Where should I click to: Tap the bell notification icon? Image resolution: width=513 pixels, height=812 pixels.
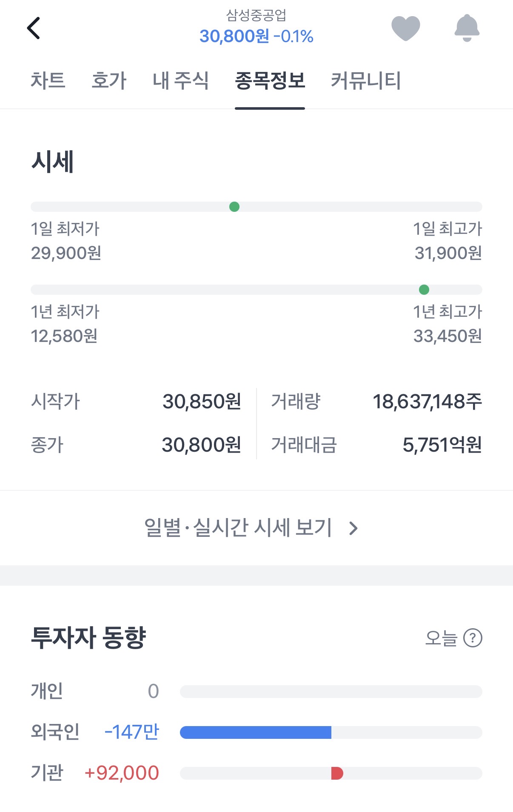pos(467,28)
